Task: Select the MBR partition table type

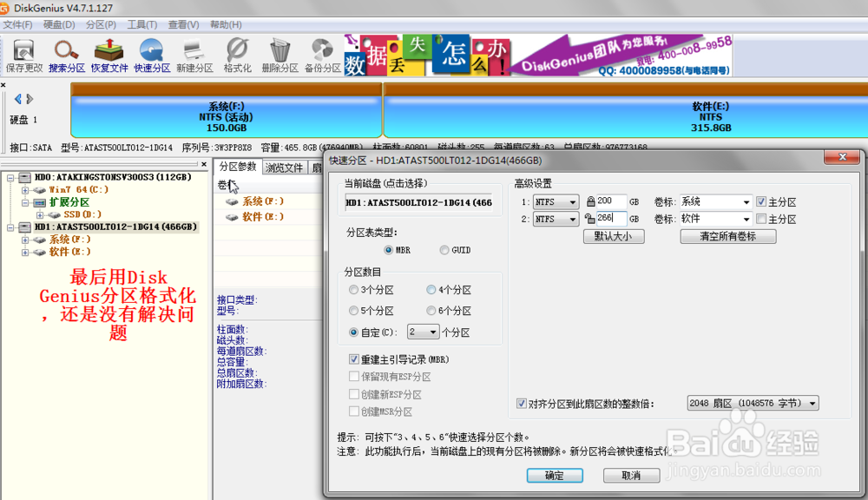Action: click(x=389, y=250)
